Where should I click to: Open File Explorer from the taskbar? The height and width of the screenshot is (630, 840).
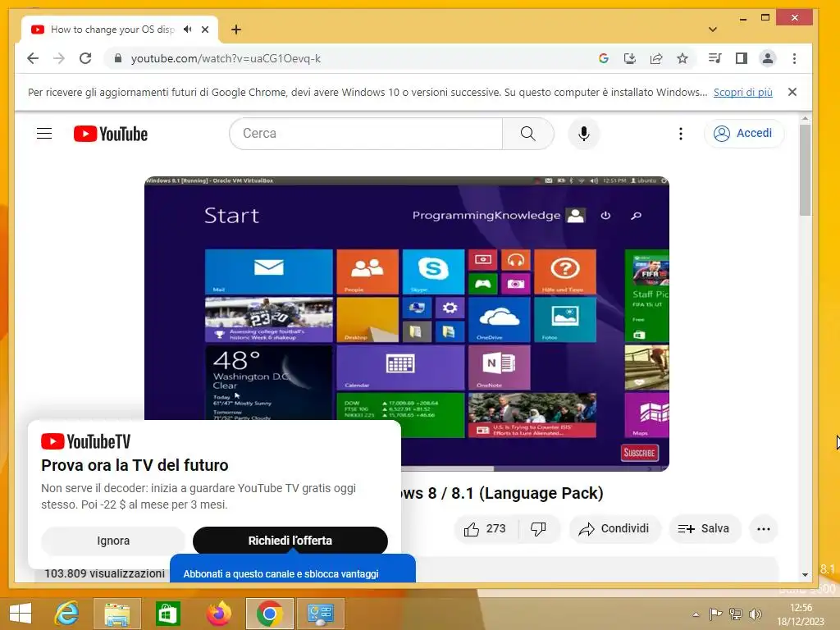point(116,614)
